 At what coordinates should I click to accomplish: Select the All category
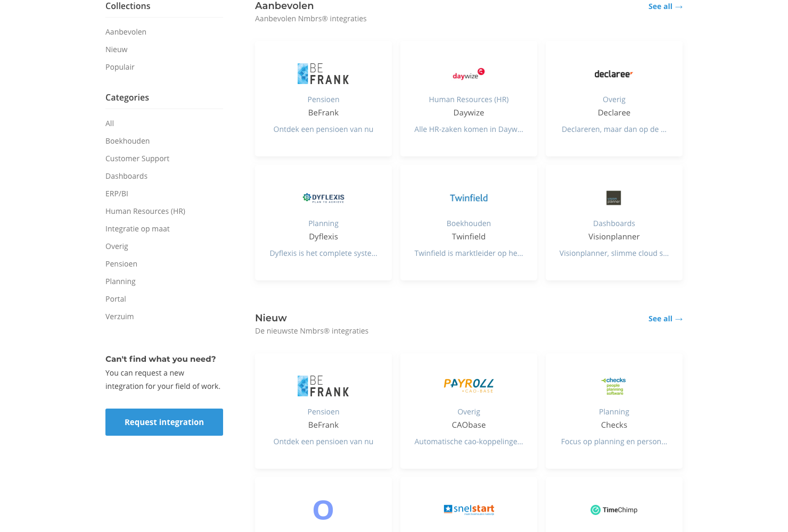click(x=110, y=123)
